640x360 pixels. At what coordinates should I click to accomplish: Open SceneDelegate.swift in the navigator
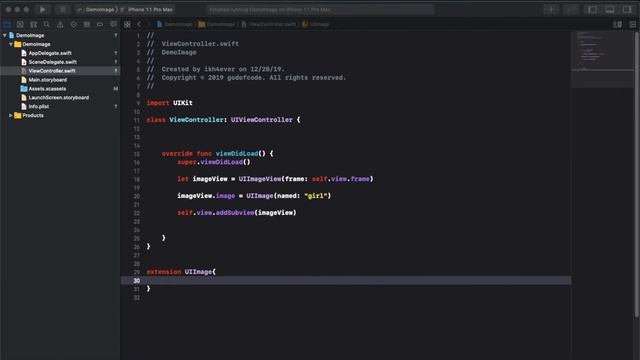click(x=52, y=62)
